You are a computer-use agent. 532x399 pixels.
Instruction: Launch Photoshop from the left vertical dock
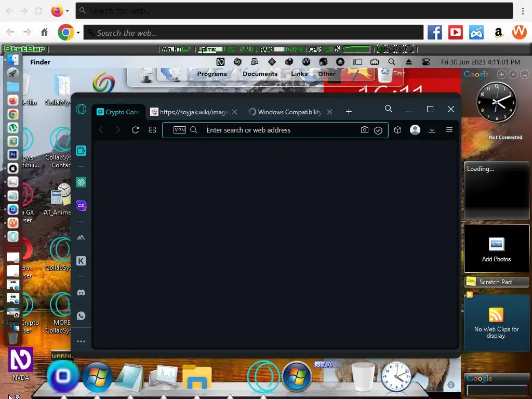[13, 155]
